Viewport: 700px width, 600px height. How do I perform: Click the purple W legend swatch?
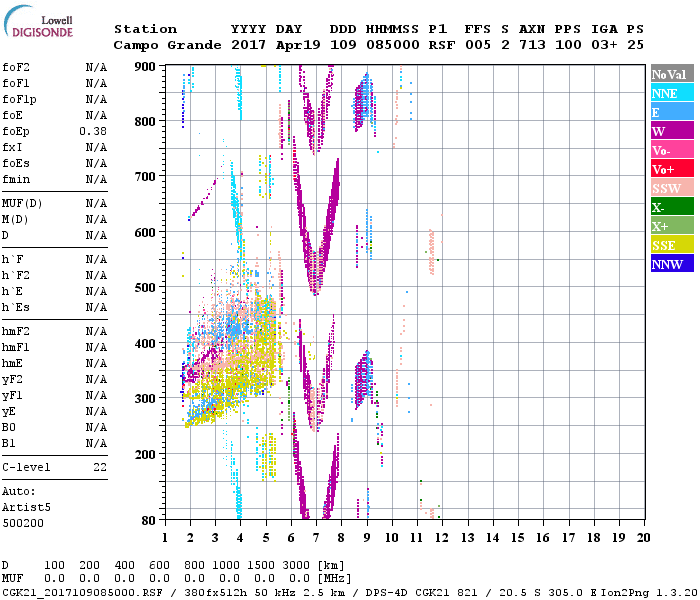point(670,132)
